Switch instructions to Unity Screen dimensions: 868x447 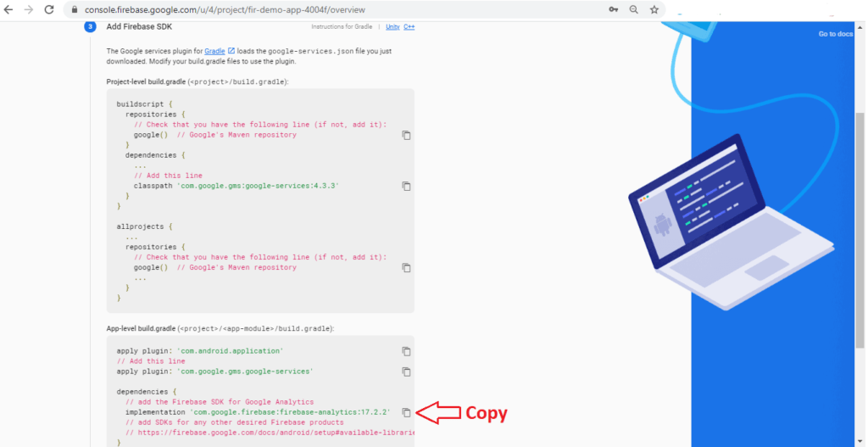pyautogui.click(x=392, y=26)
